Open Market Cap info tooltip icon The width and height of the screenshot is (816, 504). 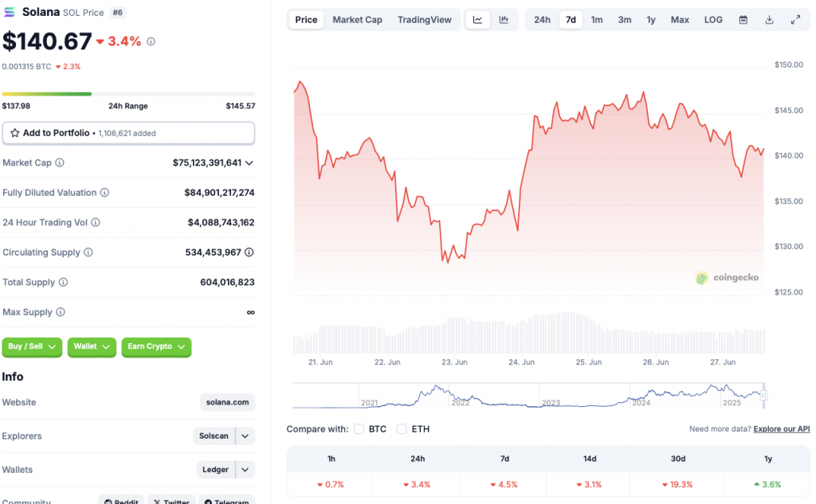pos(60,162)
